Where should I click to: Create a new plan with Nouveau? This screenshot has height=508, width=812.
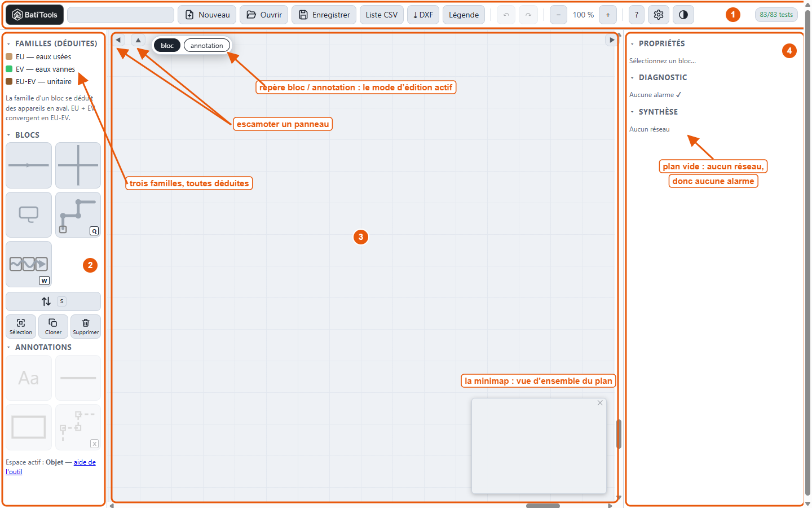tap(208, 15)
